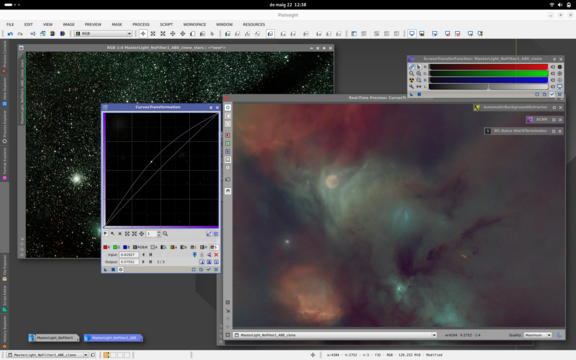Screen dimensions: 576x360
Task: Click the pan mode icon in CurvesTransformation
Action: (x=141, y=234)
